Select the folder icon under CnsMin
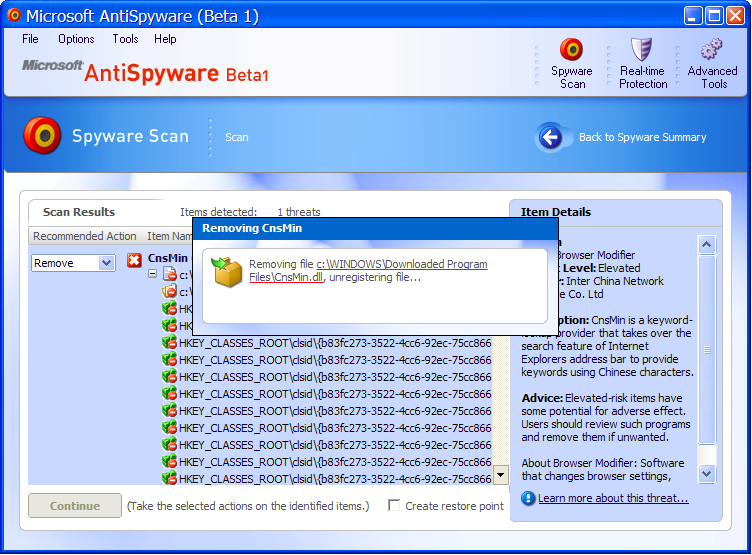The width and height of the screenshot is (752, 555). (170, 291)
